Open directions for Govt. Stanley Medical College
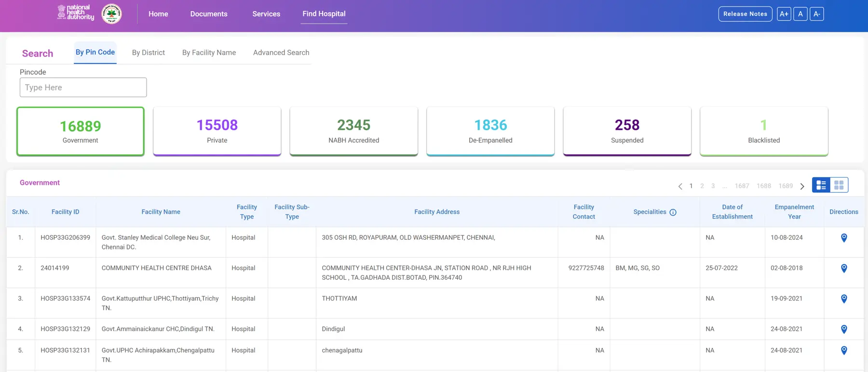 (x=843, y=238)
